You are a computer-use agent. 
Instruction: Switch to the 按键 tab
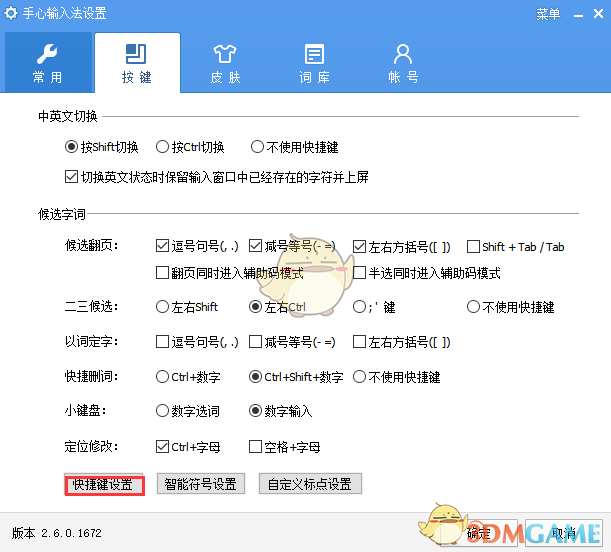(x=137, y=62)
